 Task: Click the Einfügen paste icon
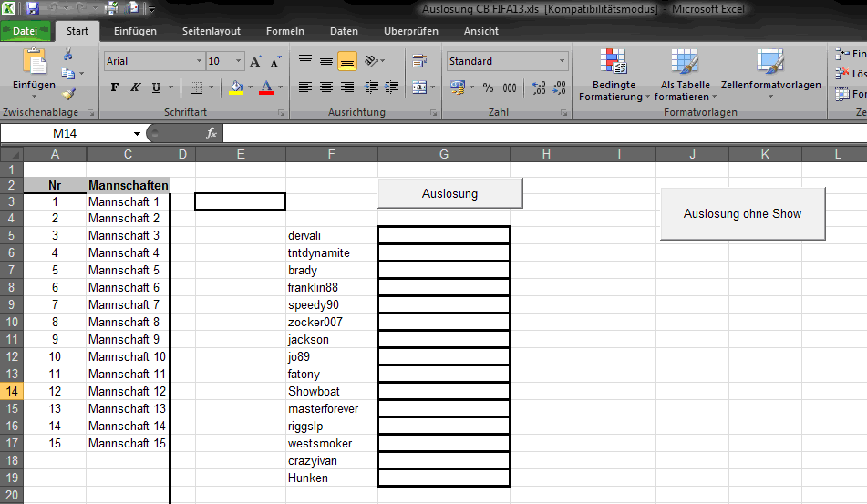pyautogui.click(x=35, y=61)
